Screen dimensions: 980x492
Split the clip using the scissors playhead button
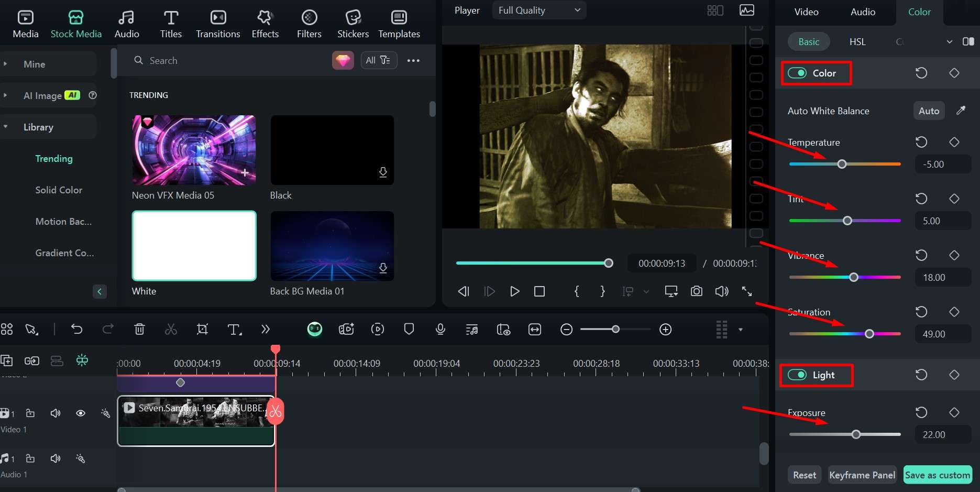tap(276, 411)
